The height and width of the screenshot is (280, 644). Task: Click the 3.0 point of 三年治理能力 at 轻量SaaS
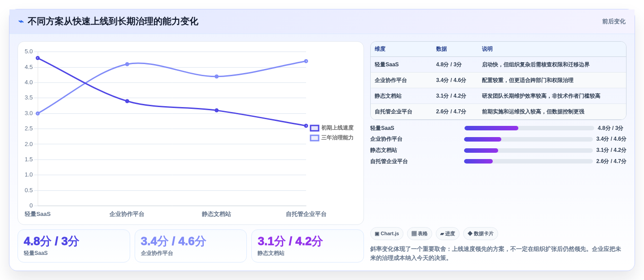[38, 113]
